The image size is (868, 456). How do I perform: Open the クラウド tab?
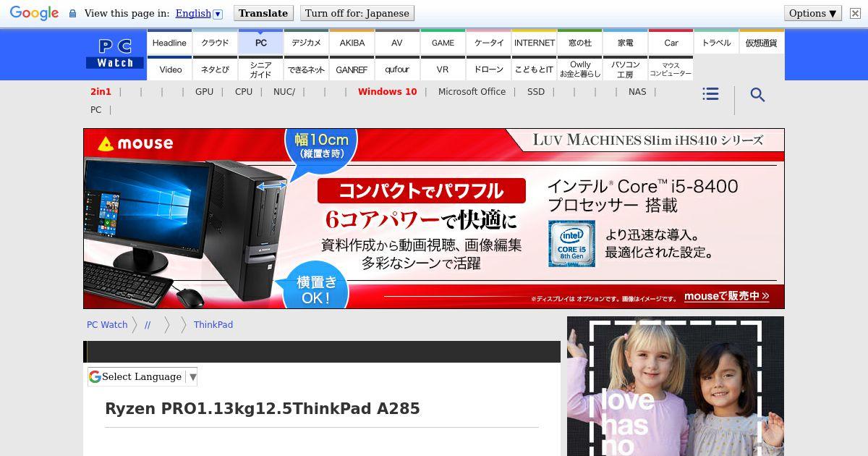[x=215, y=42]
